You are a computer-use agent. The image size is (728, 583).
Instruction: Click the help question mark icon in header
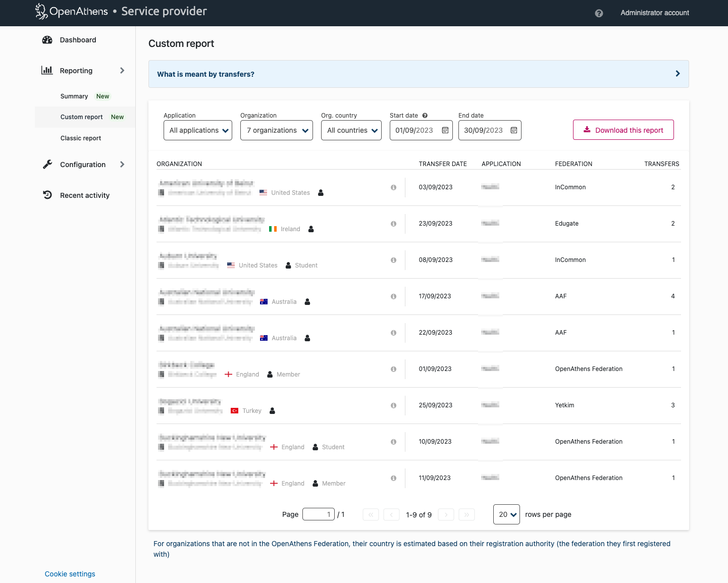point(599,13)
